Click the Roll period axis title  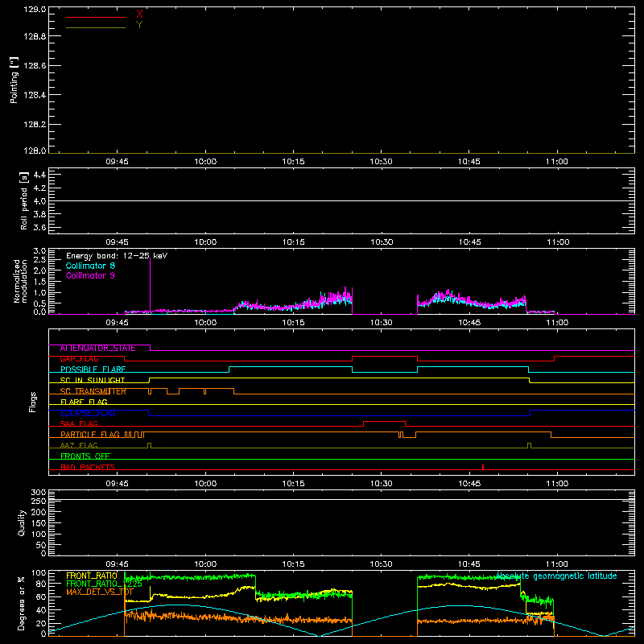(24, 200)
